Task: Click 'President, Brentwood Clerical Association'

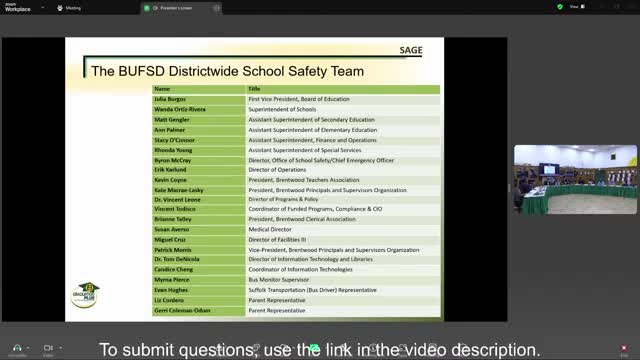Action: click(302, 219)
